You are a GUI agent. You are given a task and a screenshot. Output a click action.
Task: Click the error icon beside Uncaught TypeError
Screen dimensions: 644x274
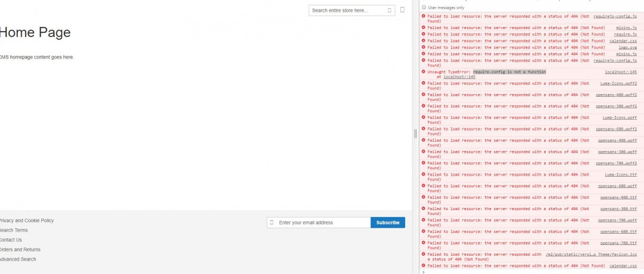click(423, 71)
